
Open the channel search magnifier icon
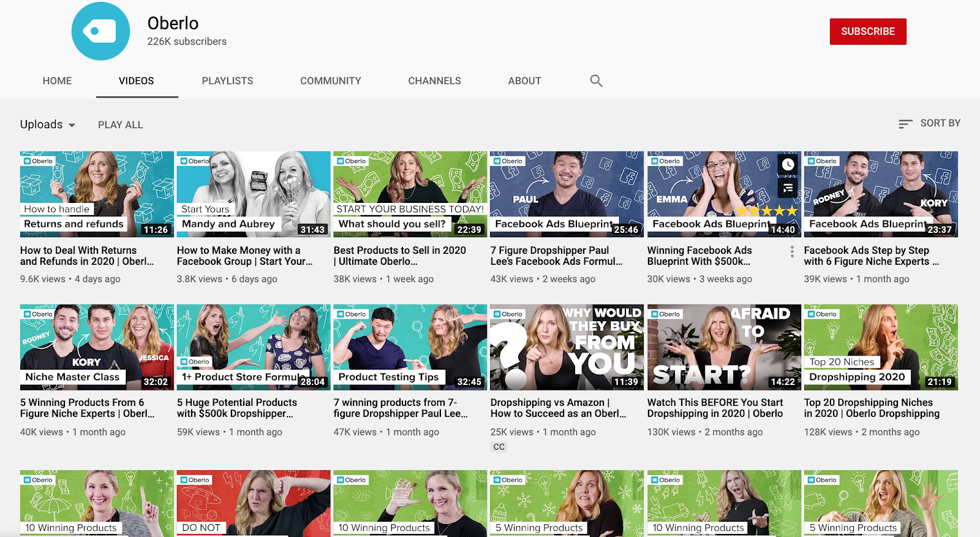[596, 81]
